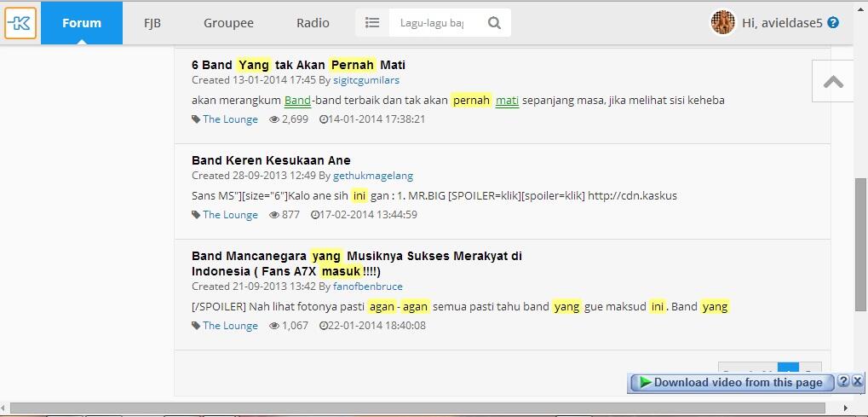Click the Created 21-09-2013 13:42 text
This screenshot has height=417, width=868.
pyautogui.click(x=254, y=287)
